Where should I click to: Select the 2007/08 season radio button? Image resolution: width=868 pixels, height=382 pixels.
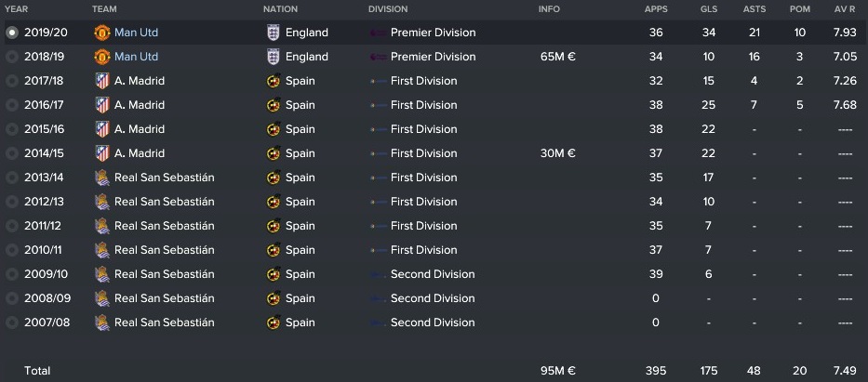pos(11,323)
